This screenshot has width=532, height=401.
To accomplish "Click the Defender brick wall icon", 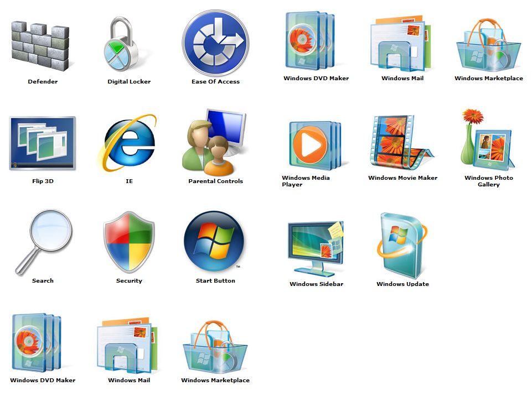I will click(x=41, y=46).
